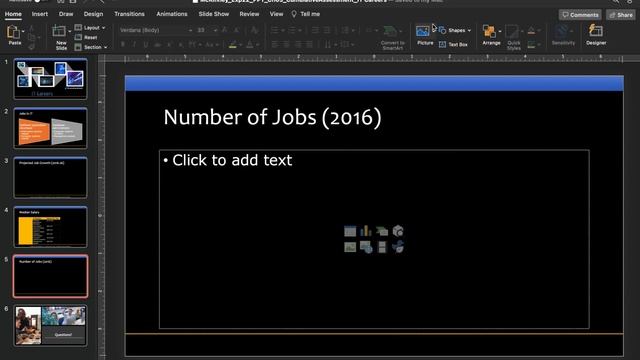Toggle Underline formatting

coord(146,44)
